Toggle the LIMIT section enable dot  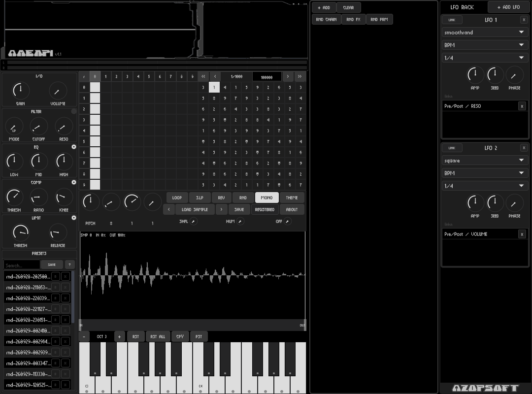(x=73, y=218)
